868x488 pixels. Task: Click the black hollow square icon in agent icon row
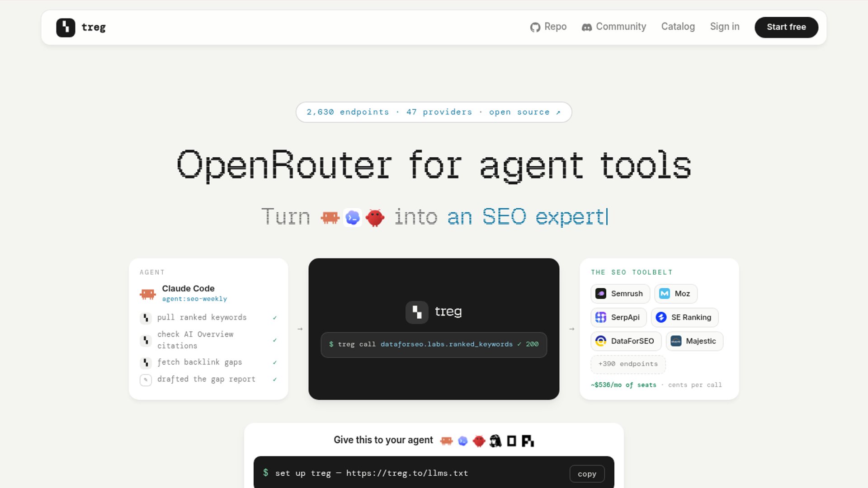point(511,441)
